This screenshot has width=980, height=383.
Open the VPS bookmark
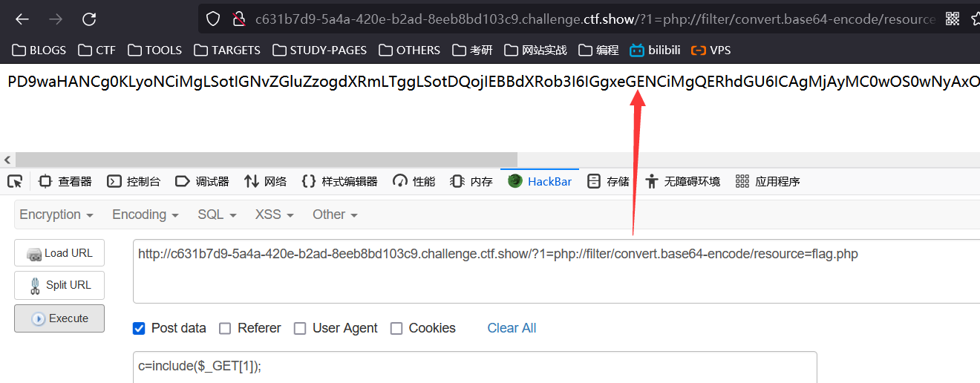pyautogui.click(x=710, y=50)
